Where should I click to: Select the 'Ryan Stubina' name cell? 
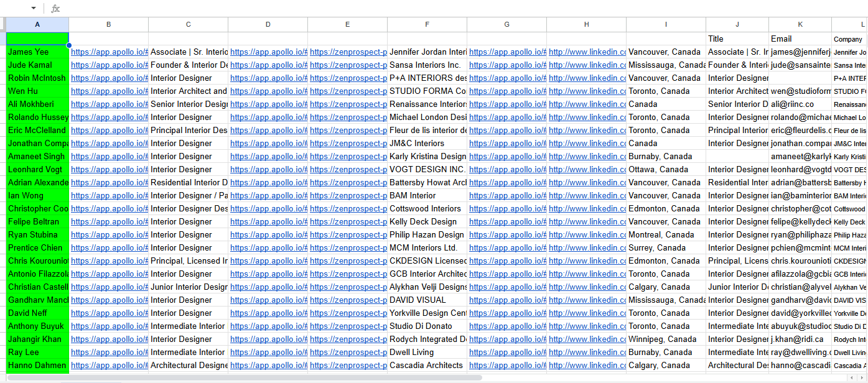click(x=37, y=234)
